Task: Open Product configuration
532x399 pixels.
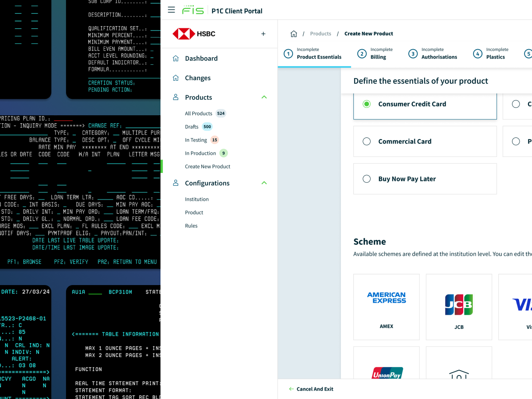Action: 194,212
